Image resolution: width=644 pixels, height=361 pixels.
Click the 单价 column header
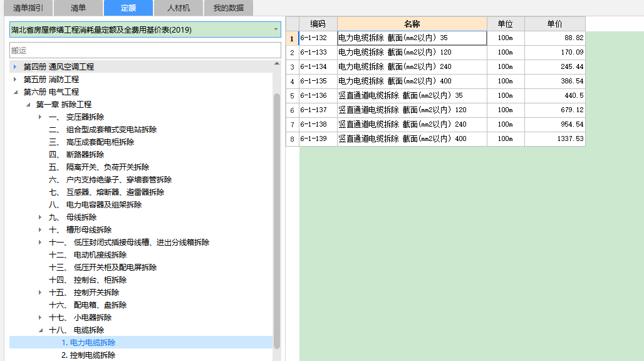(555, 24)
